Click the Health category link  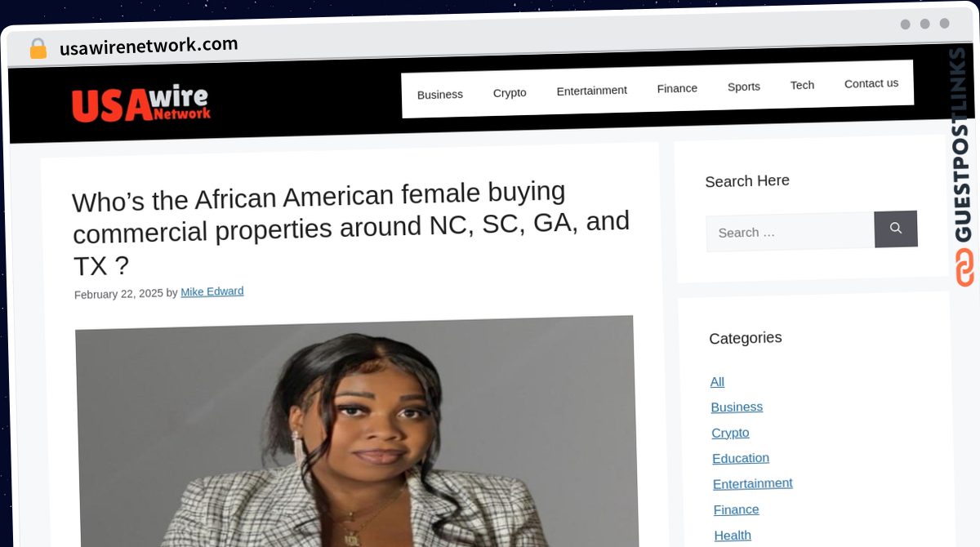click(733, 536)
